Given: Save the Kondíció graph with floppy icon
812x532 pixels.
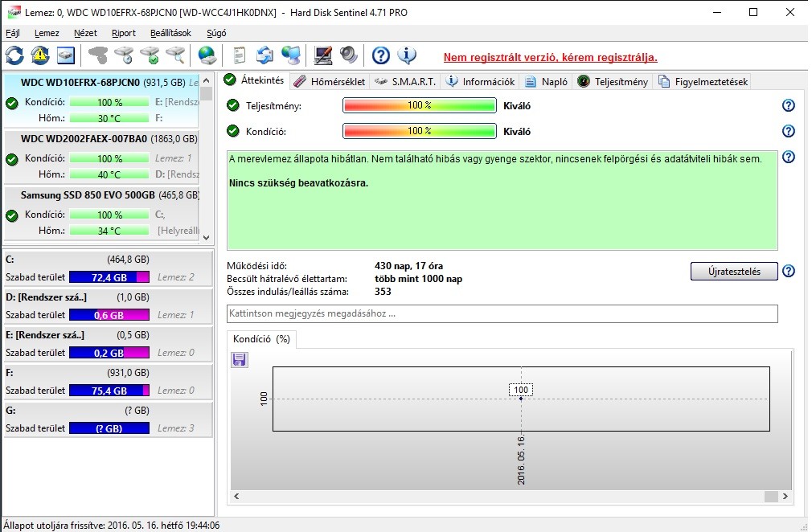Looking at the screenshot, I should point(240,359).
